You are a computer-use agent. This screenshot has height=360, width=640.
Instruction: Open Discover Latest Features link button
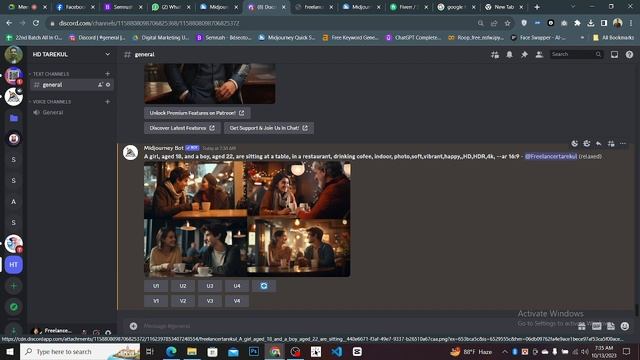coord(182,128)
